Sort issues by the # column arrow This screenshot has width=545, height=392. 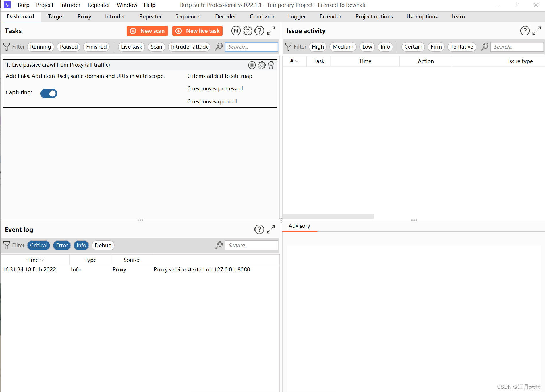coord(297,61)
